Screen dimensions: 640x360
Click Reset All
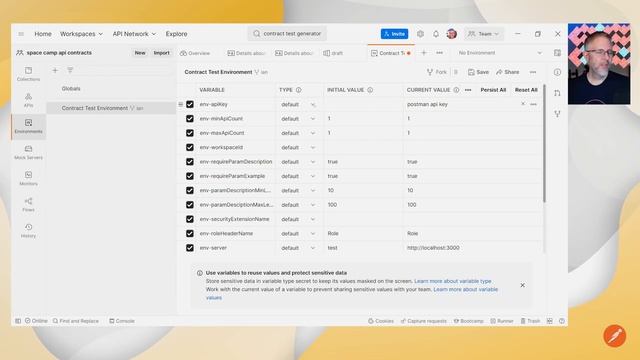pos(526,90)
